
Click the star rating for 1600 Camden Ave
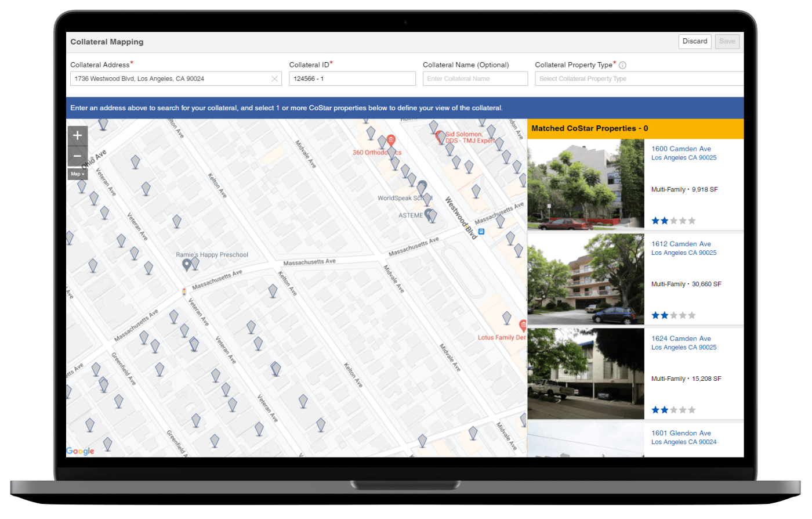pos(673,221)
